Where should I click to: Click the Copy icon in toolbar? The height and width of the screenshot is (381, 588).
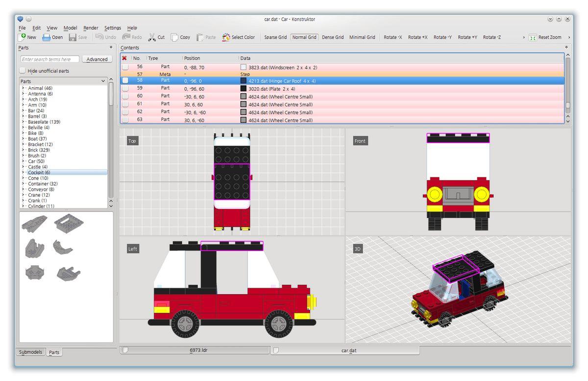point(174,37)
